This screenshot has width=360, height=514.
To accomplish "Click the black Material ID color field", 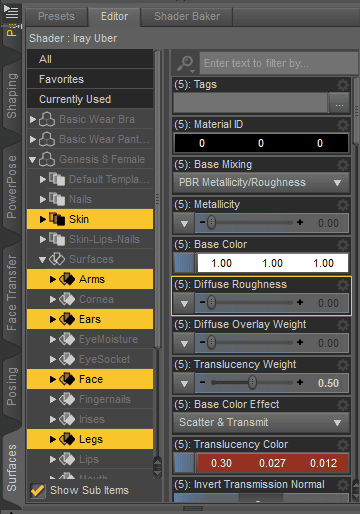I will (261, 143).
